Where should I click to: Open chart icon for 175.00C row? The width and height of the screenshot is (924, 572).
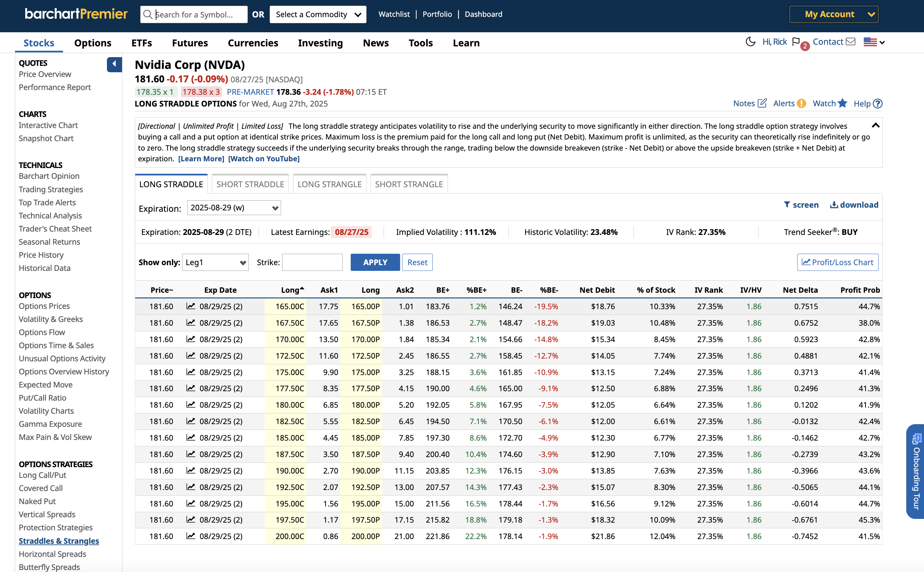point(191,372)
